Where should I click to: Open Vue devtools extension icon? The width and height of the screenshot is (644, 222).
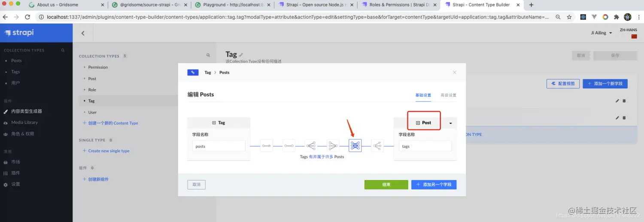coord(594,17)
